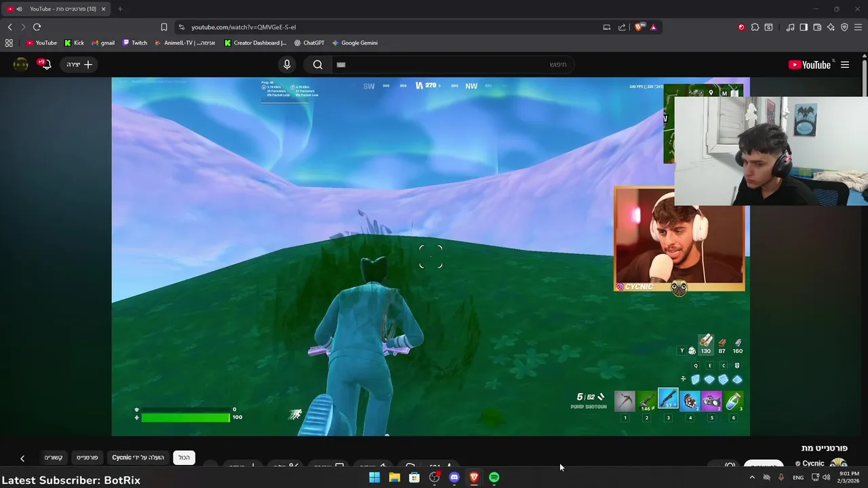Open the Brave Shields lion icon

click(x=639, y=27)
